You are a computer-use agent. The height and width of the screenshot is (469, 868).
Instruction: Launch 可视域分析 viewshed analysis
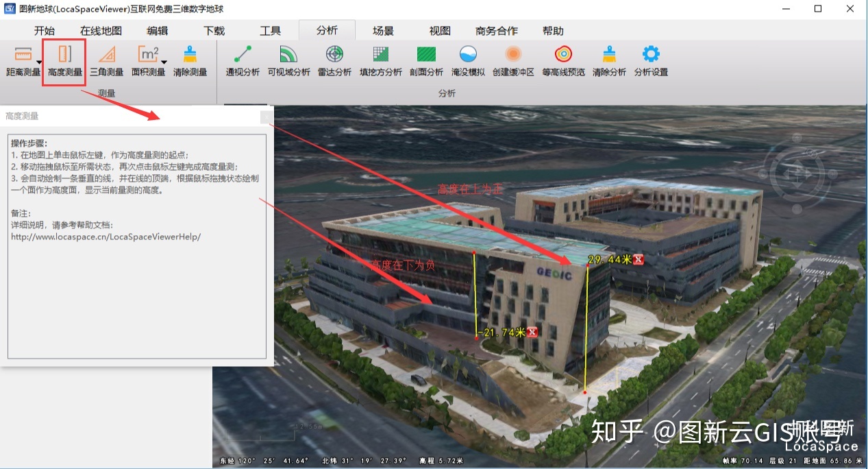pyautogui.click(x=288, y=61)
